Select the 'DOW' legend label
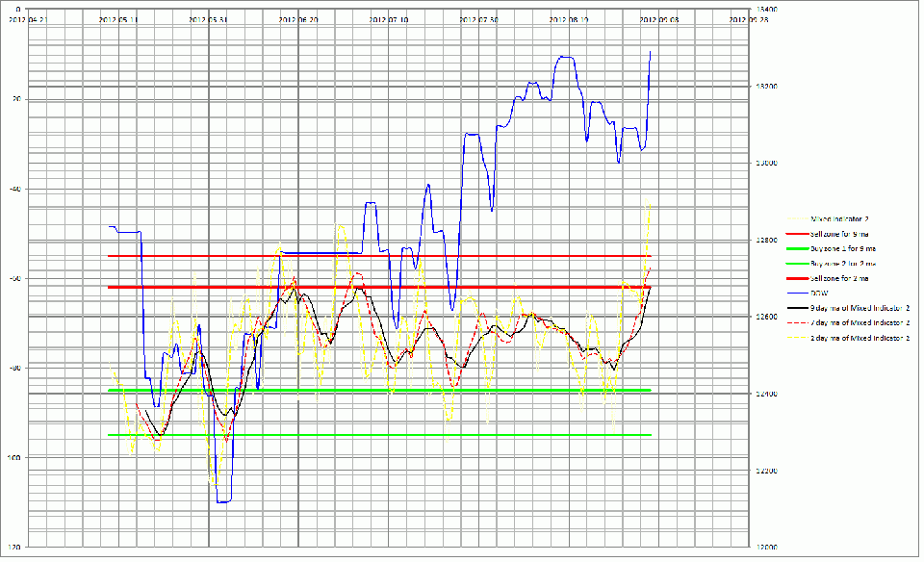924x562 pixels. pos(819,293)
